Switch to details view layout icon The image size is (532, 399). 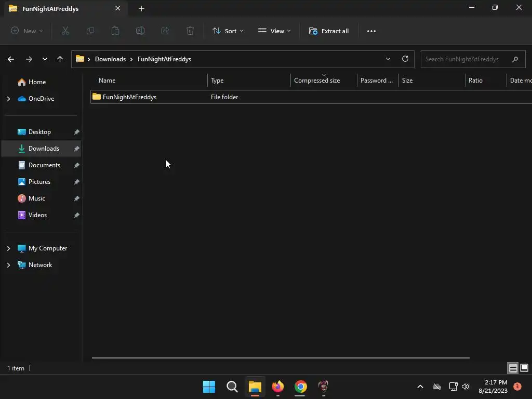click(x=513, y=368)
